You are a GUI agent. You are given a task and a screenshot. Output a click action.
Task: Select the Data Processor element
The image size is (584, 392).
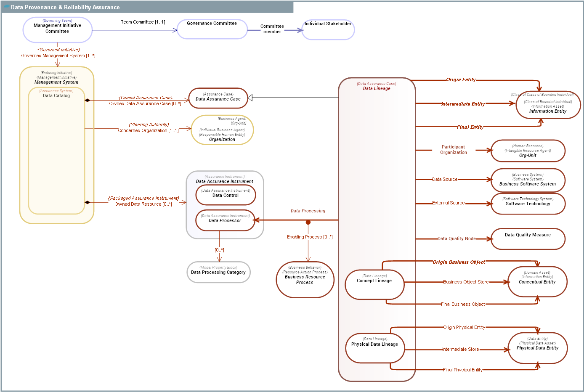[x=226, y=220]
